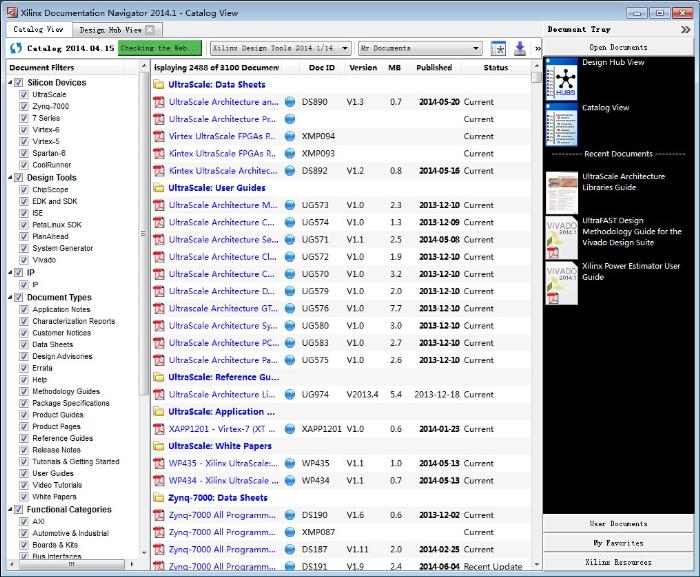Click the PDF icon for WP435 row
Screen dimensions: 700x577
point(158,464)
